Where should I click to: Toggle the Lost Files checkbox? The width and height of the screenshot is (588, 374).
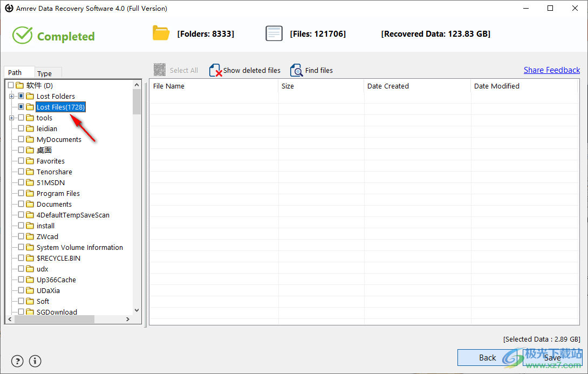(x=21, y=107)
